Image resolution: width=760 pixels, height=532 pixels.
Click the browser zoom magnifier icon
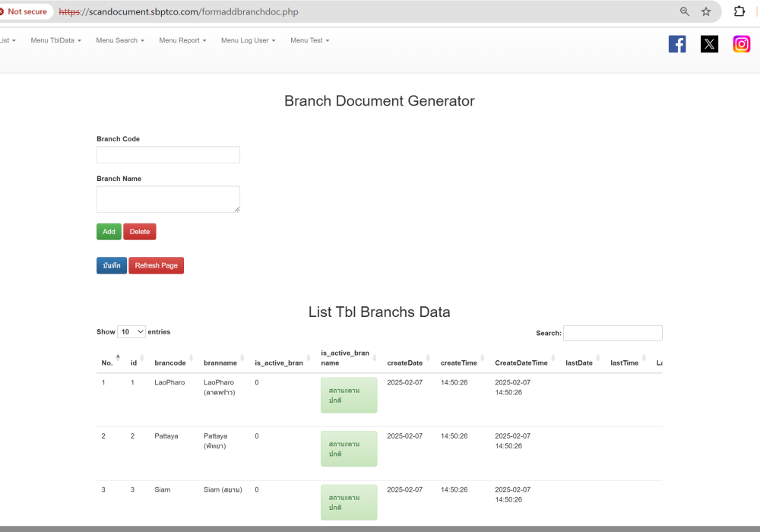tap(685, 11)
